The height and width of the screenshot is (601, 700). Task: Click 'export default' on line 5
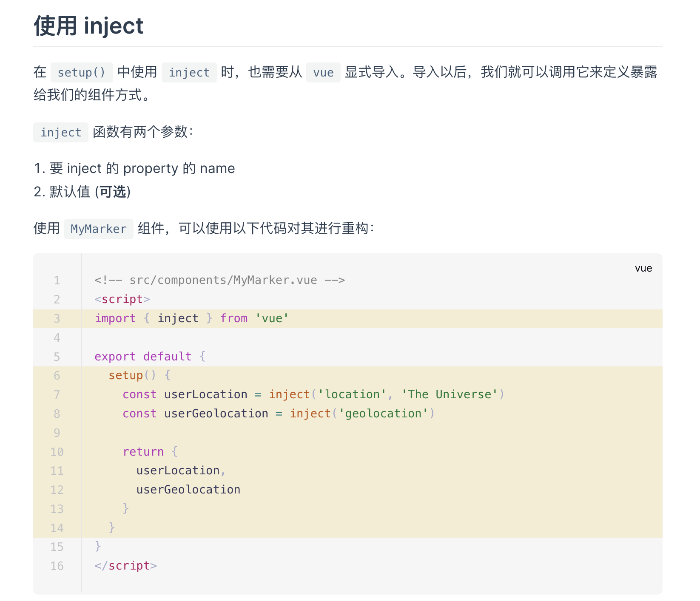(x=143, y=356)
